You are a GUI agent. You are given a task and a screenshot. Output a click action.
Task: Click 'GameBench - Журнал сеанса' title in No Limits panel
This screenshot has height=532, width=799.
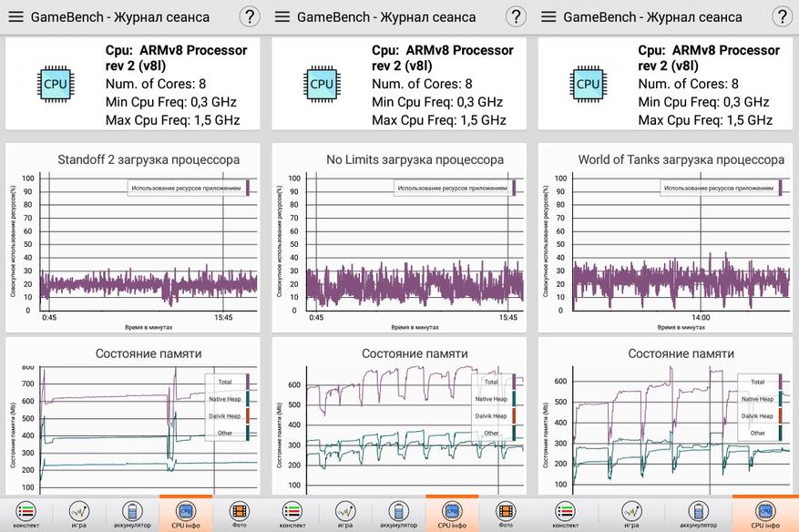click(386, 17)
